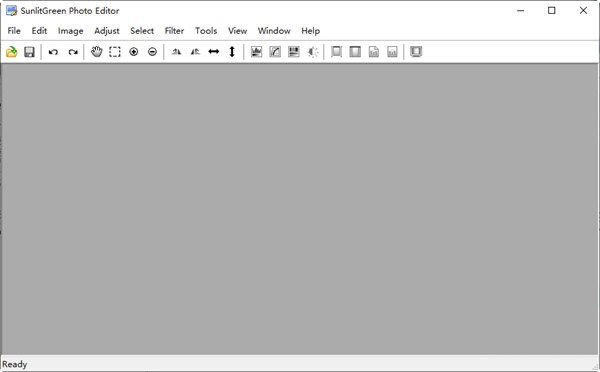This screenshot has width=600, height=372.
Task: Click the striped bars adjustment icon after curves
Action: coord(294,52)
